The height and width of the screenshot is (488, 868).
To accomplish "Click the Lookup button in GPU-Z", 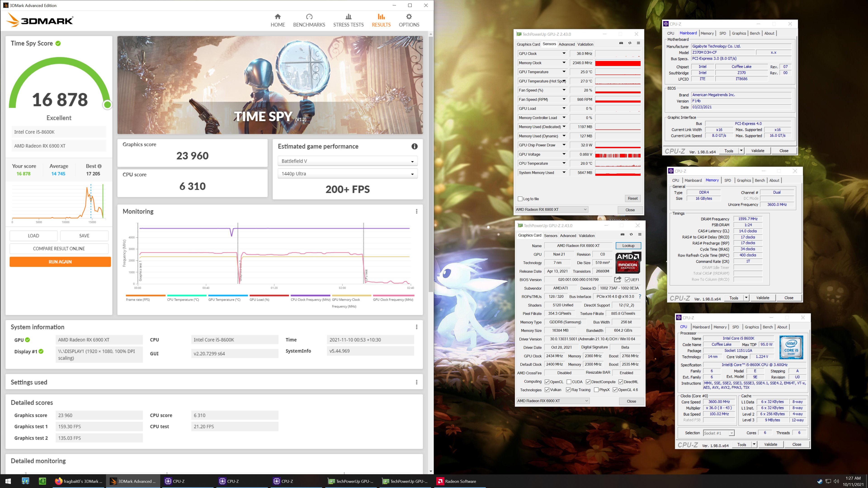I will click(628, 246).
